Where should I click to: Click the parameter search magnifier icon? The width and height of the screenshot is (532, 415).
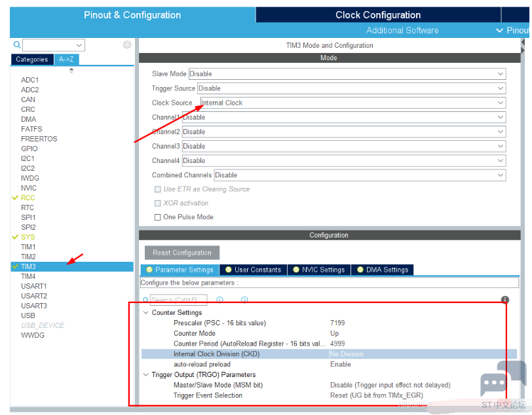pyautogui.click(x=146, y=300)
